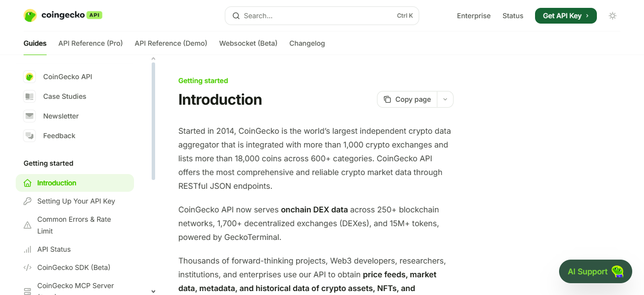The image size is (644, 295).
Task: Open the AI Support assistant
Action: 594,271
